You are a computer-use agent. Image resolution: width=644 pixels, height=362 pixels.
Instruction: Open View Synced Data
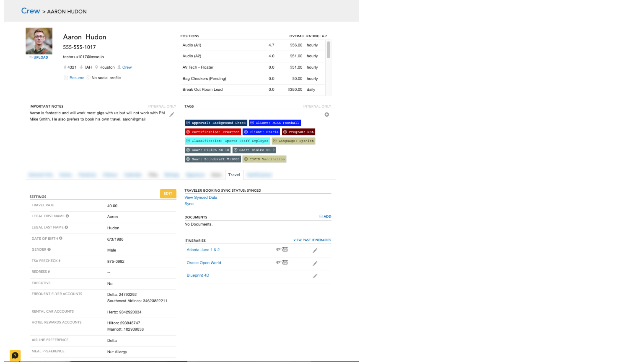coord(201,197)
